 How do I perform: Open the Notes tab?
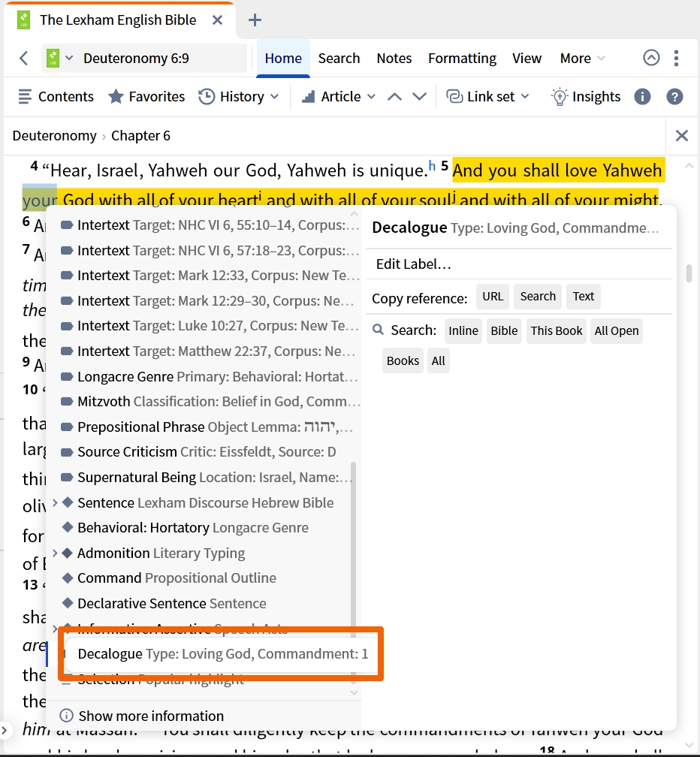click(x=394, y=59)
